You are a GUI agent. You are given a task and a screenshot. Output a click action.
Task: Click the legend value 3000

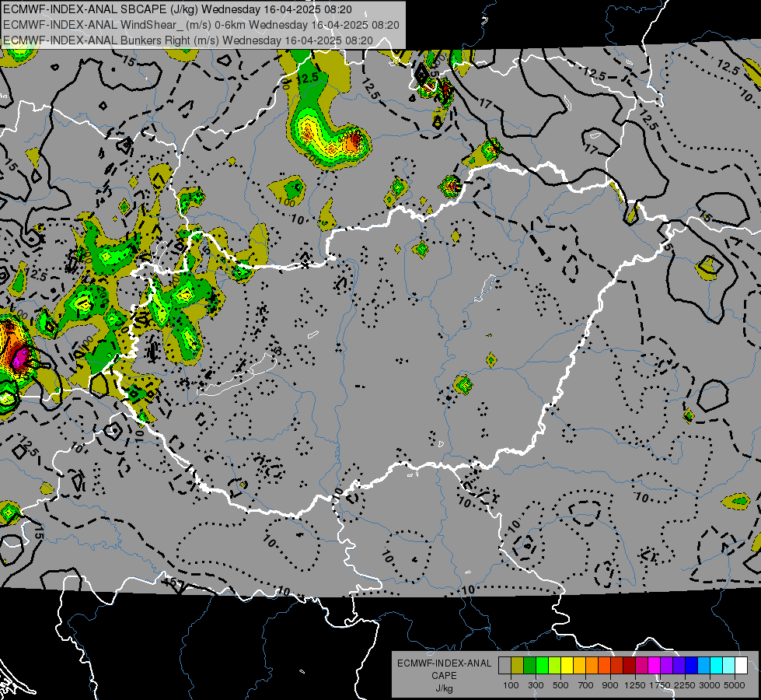click(x=710, y=685)
